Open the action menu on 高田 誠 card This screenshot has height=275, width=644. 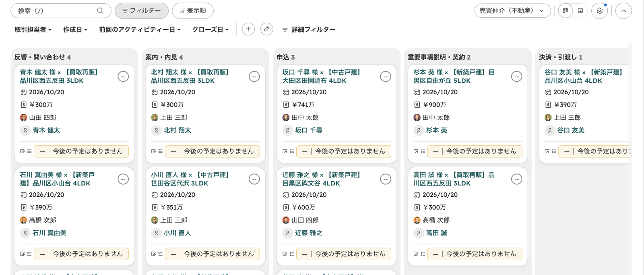[517, 179]
